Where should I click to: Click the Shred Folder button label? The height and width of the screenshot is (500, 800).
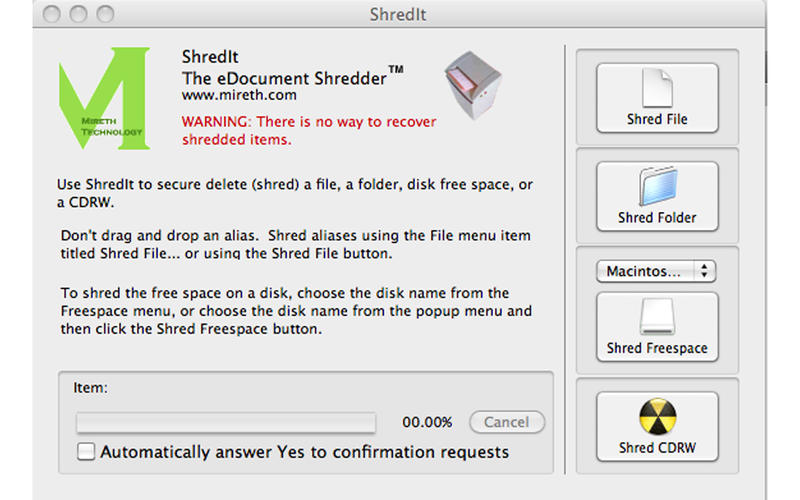pos(657,217)
